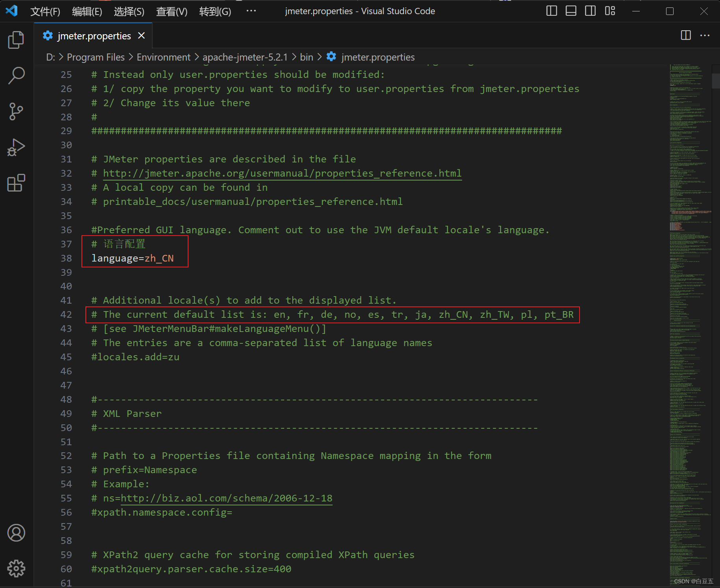Image resolution: width=720 pixels, height=588 pixels.
Task: Click line number 42 in the gutter
Action: coord(66,315)
